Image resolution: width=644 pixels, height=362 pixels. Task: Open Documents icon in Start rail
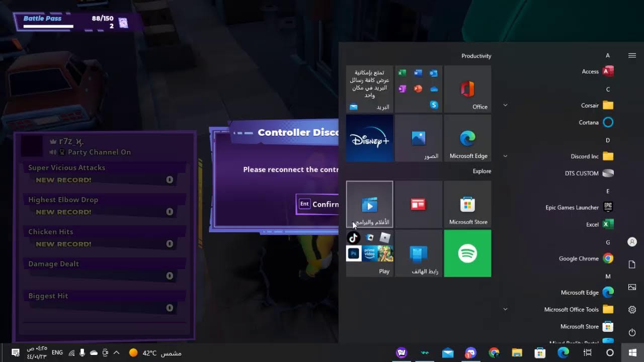632,264
